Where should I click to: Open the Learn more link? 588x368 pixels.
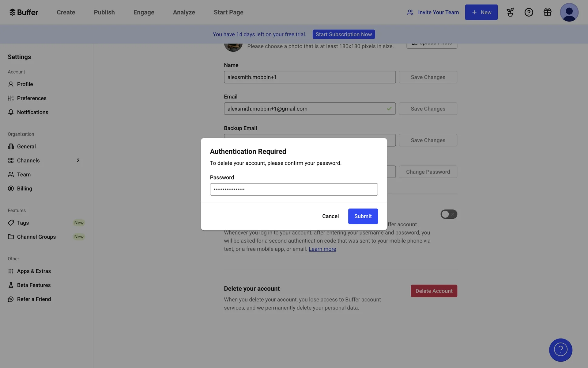click(x=322, y=249)
